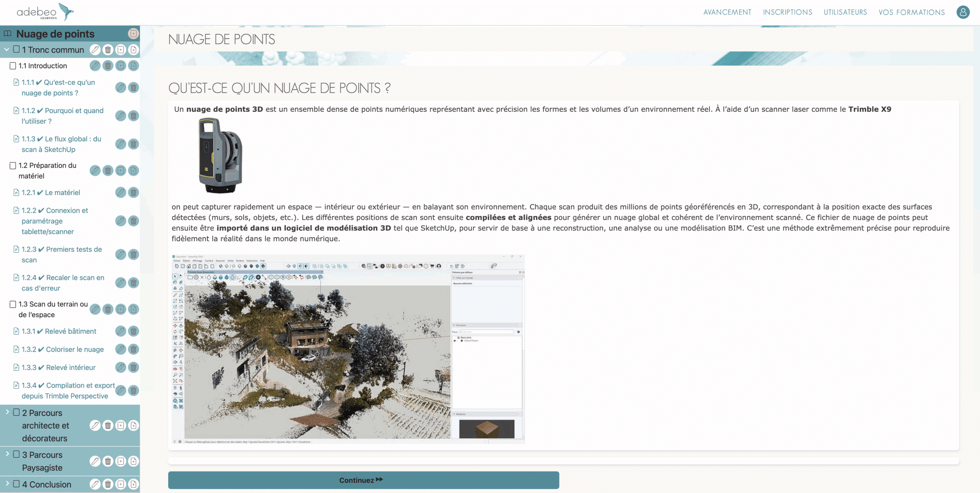Add a page to 1.1 Introduction
980x493 pixels.
pos(133,66)
